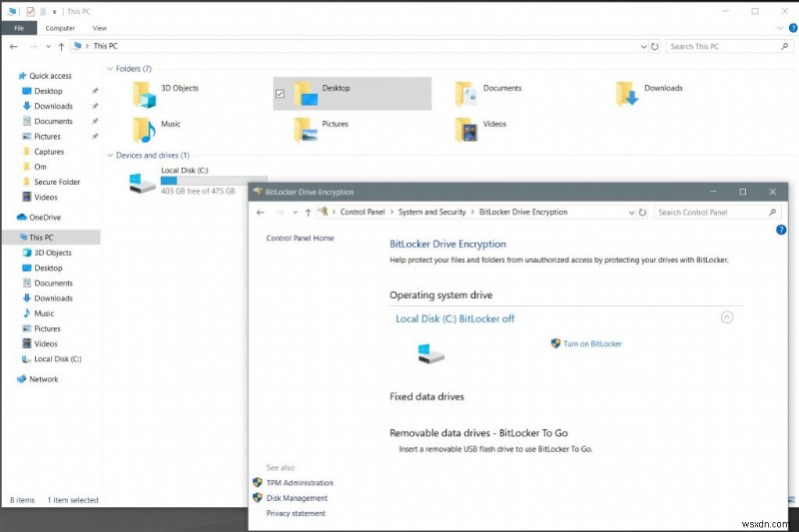Open recent locations dropdown in File Explorer
The width and height of the screenshot is (799, 532).
[48, 46]
